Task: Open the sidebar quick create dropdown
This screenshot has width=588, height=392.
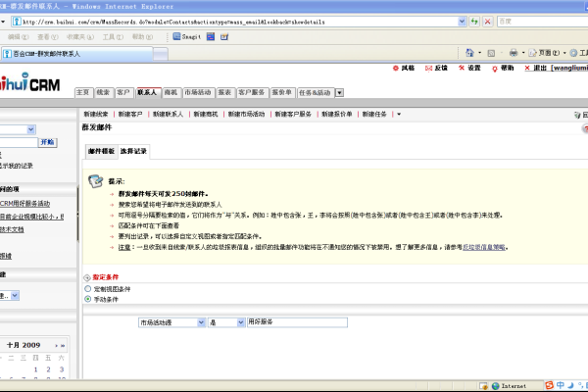Action: [15, 296]
